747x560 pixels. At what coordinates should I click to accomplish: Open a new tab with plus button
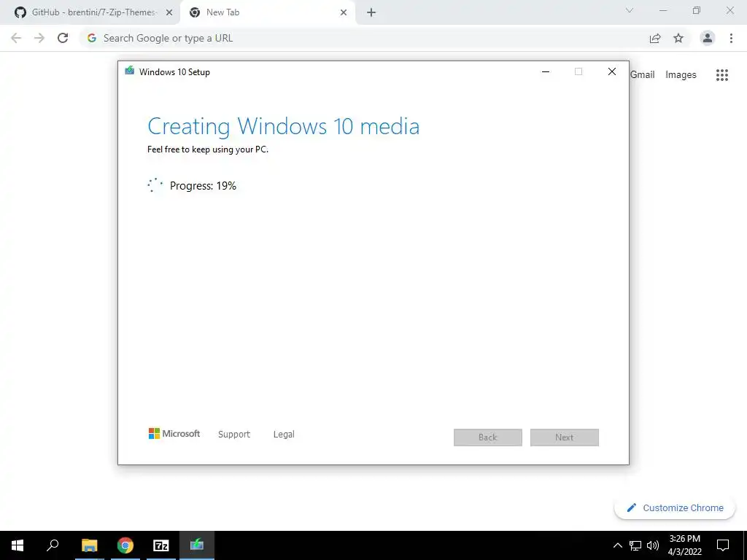pos(371,12)
